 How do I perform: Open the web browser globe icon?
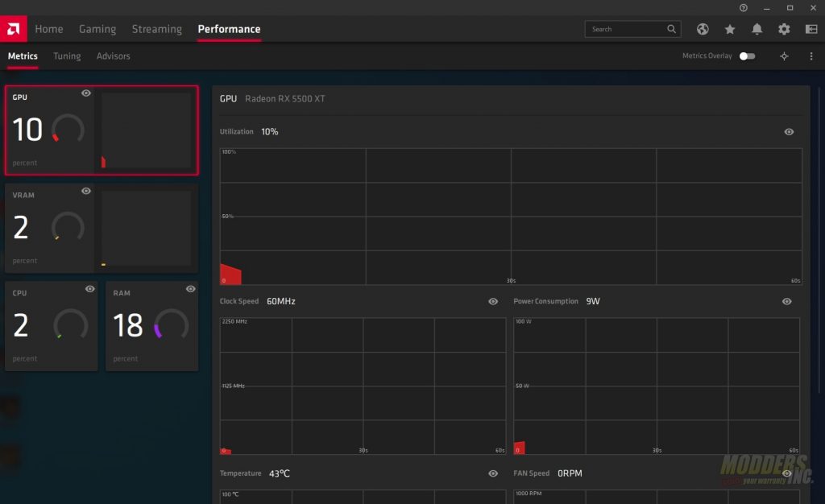pos(703,29)
